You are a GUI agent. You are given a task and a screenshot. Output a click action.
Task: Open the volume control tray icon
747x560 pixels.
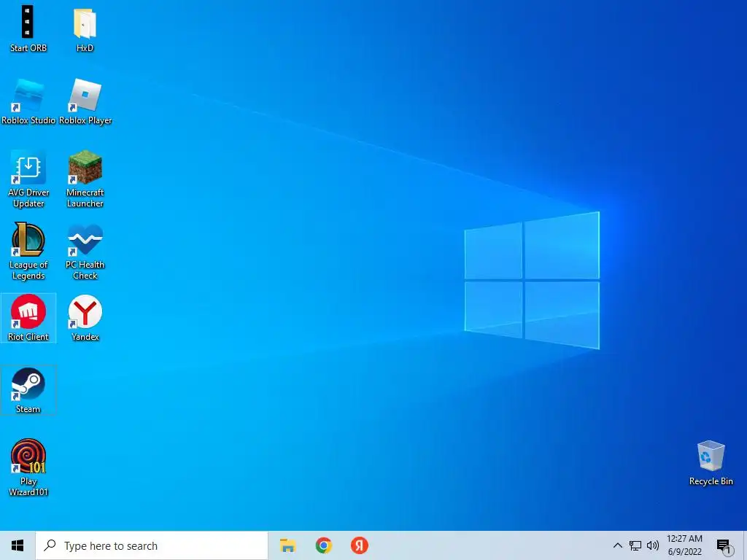(x=653, y=545)
